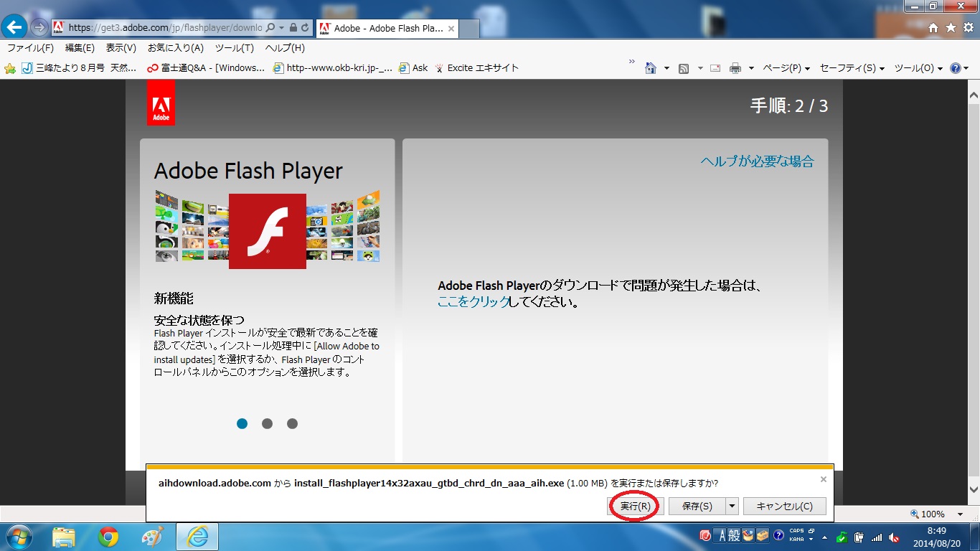The image size is (980, 551).
Task: Open the Ask bookmark
Action: click(x=413, y=68)
